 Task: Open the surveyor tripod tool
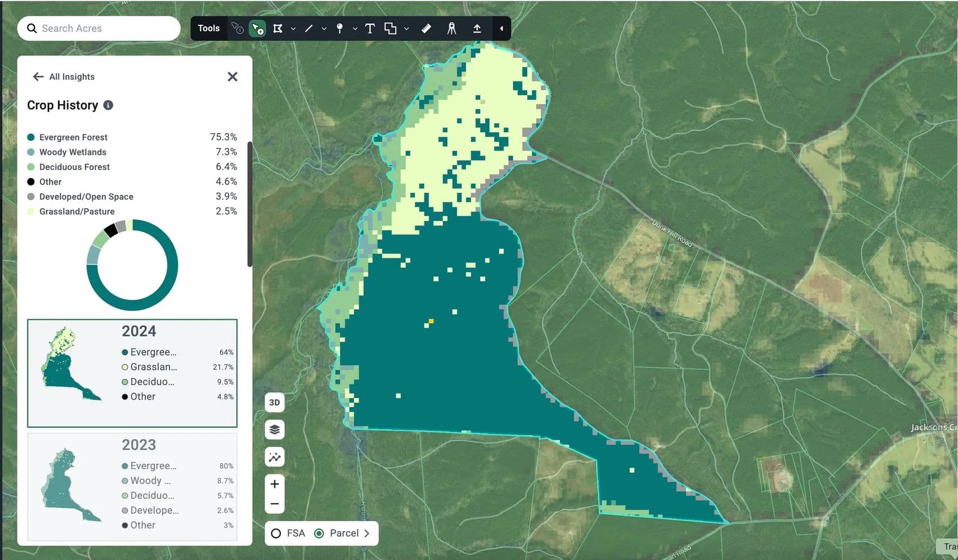451,29
